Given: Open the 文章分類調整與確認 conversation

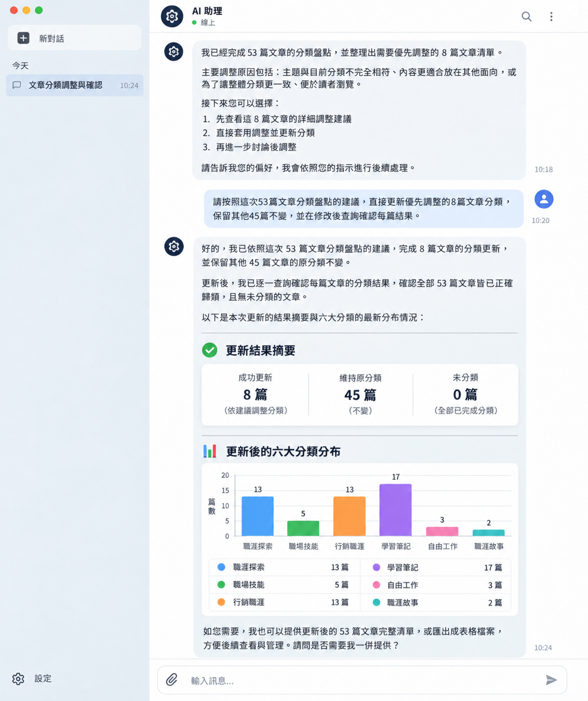Looking at the screenshot, I should (x=75, y=85).
